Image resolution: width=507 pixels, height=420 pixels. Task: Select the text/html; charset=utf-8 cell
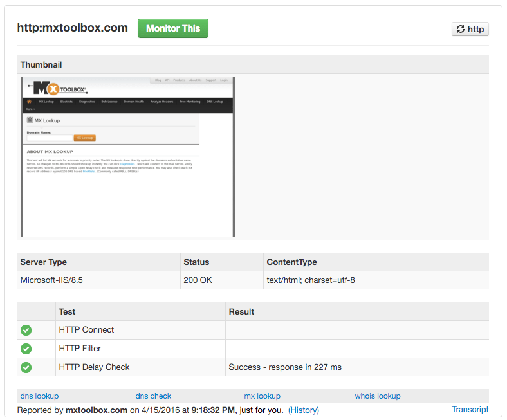[x=376, y=280]
